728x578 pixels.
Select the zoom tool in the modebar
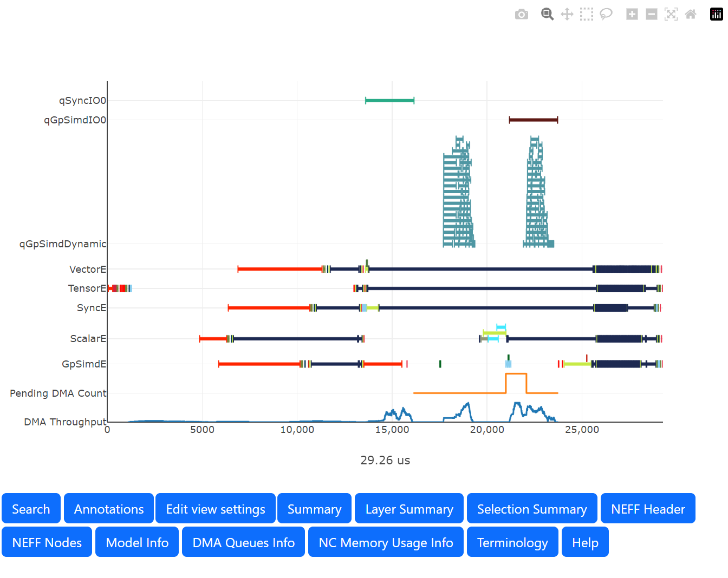tap(547, 14)
